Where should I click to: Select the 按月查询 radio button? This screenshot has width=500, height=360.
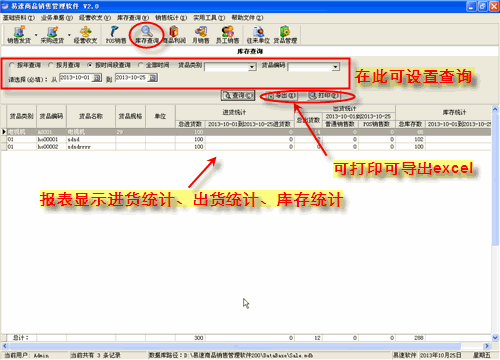coord(50,65)
